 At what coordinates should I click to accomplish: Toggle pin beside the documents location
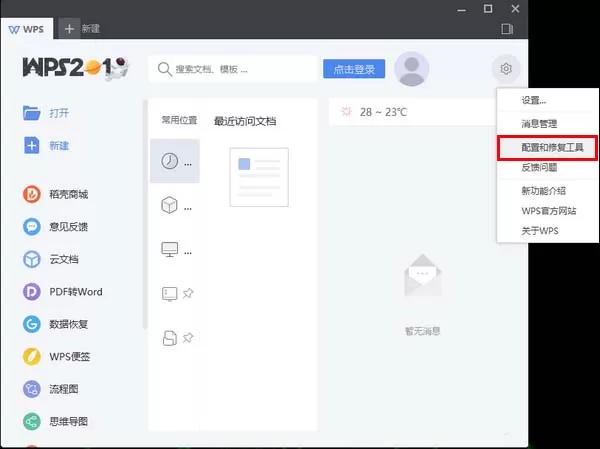click(188, 338)
